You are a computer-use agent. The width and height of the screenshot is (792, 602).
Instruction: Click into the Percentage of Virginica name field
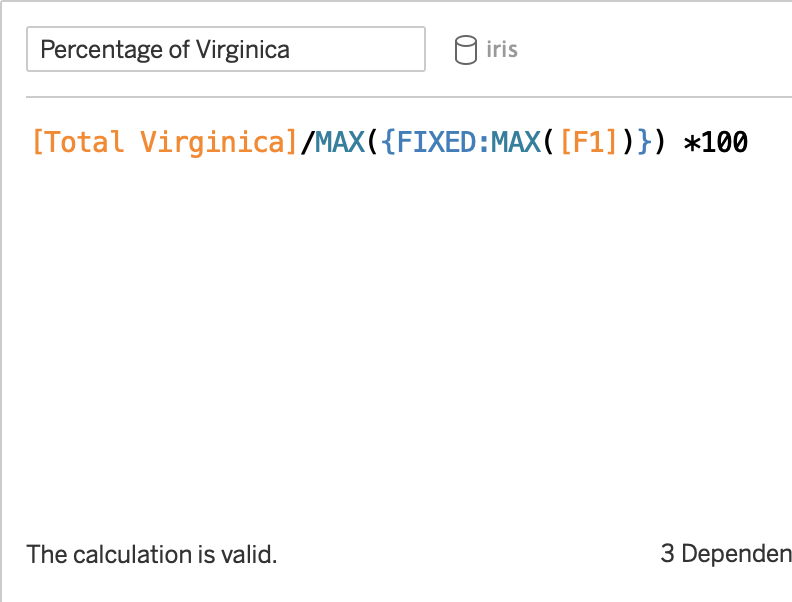(x=226, y=49)
